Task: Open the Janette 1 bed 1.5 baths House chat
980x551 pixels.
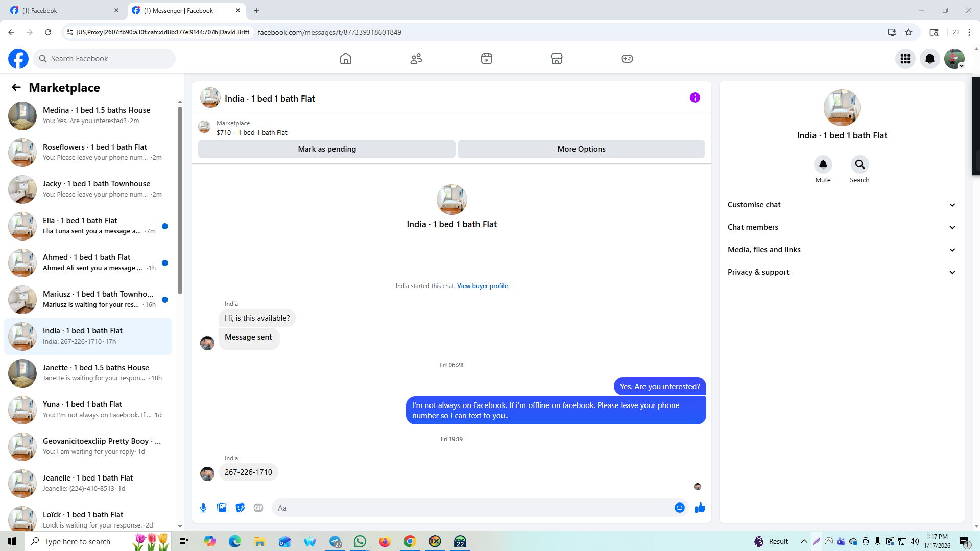Action: [88, 373]
